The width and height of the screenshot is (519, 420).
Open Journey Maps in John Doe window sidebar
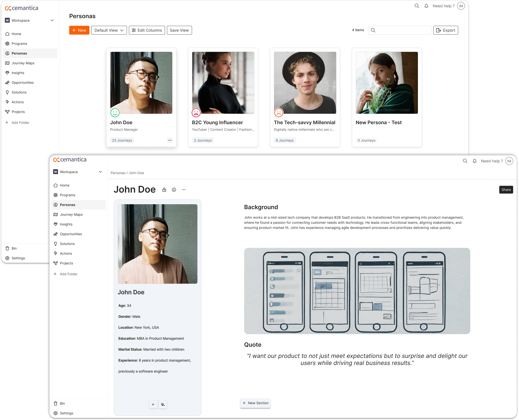[x=78, y=215]
